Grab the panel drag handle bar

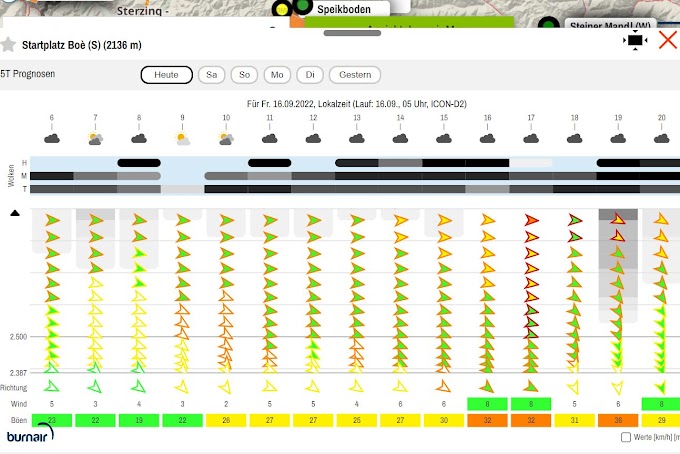[352, 33]
